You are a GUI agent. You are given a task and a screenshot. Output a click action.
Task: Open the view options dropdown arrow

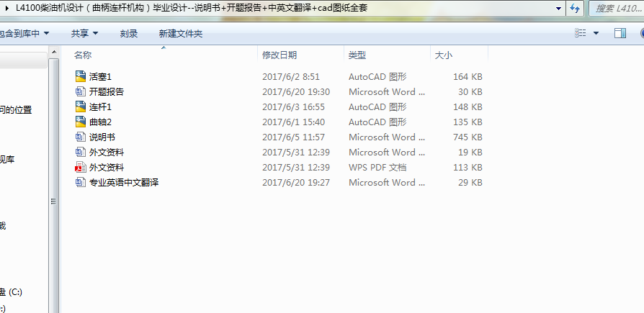tap(596, 33)
